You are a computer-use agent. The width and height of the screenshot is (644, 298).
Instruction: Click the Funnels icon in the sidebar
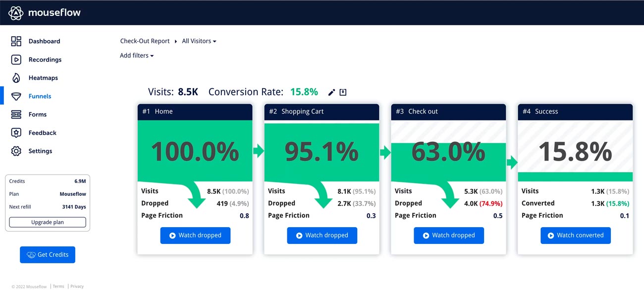16,96
